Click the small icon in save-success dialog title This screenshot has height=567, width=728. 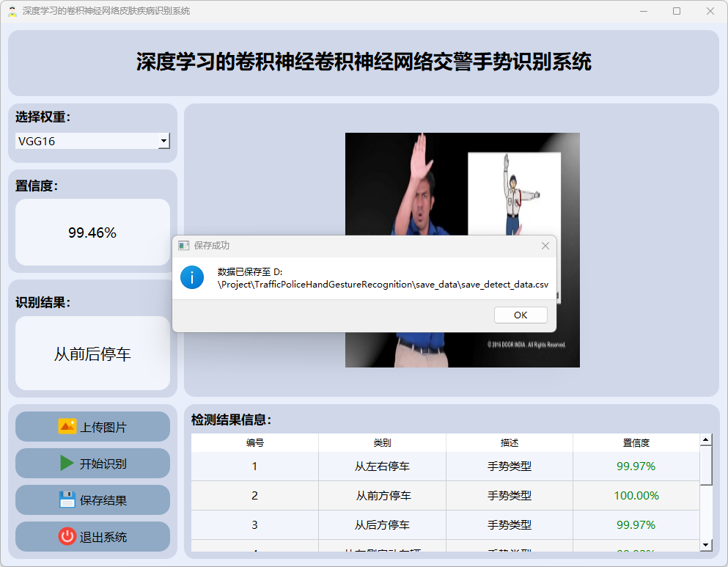(x=183, y=246)
